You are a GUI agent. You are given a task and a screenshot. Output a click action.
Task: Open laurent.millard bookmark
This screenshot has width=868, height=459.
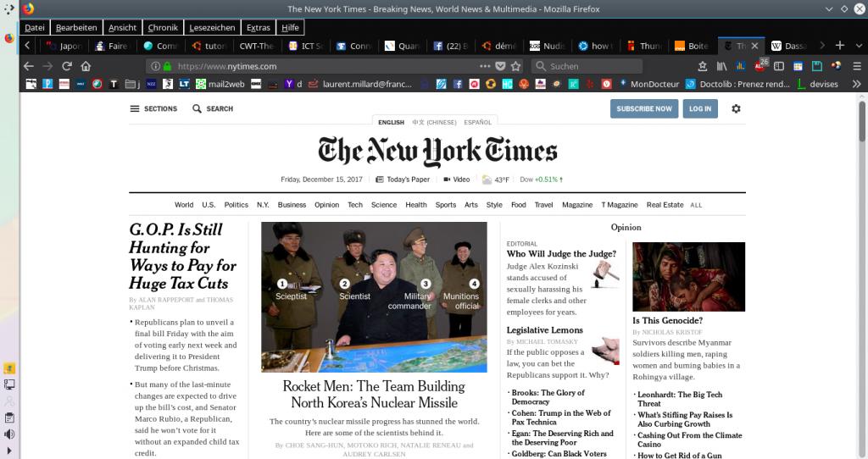[x=360, y=84]
